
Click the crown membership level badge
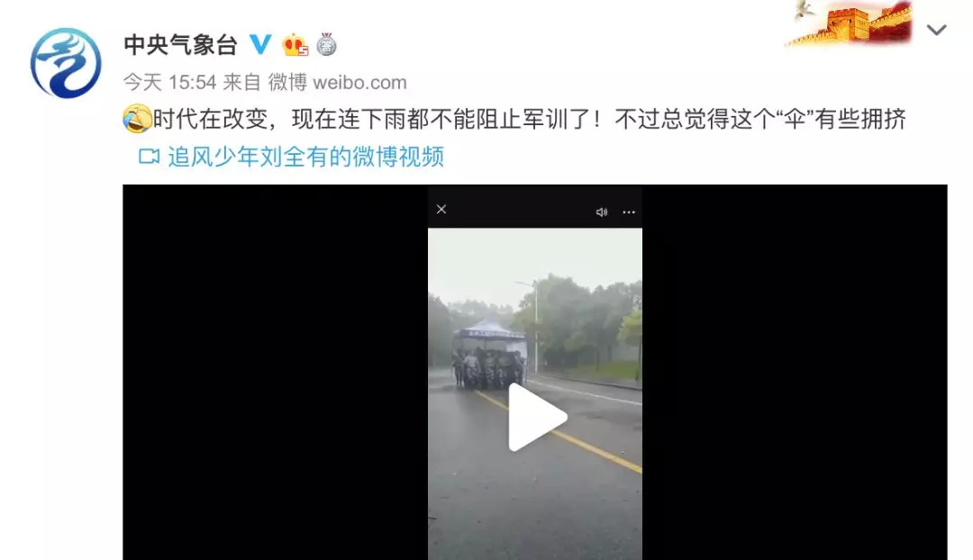tap(295, 45)
